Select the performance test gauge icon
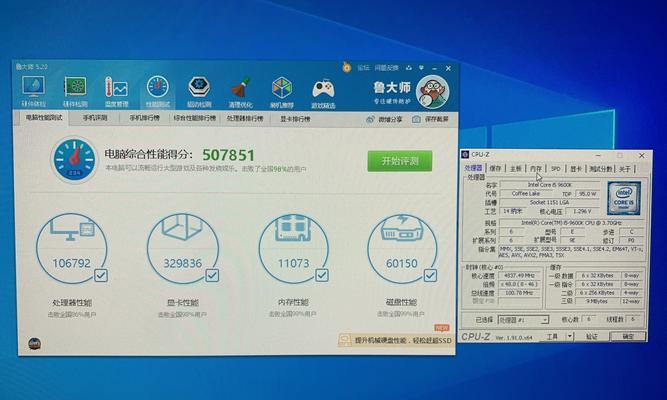667x400 pixels. [157, 87]
